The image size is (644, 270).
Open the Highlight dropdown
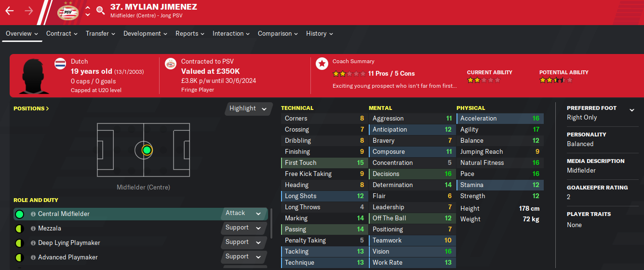click(x=248, y=108)
